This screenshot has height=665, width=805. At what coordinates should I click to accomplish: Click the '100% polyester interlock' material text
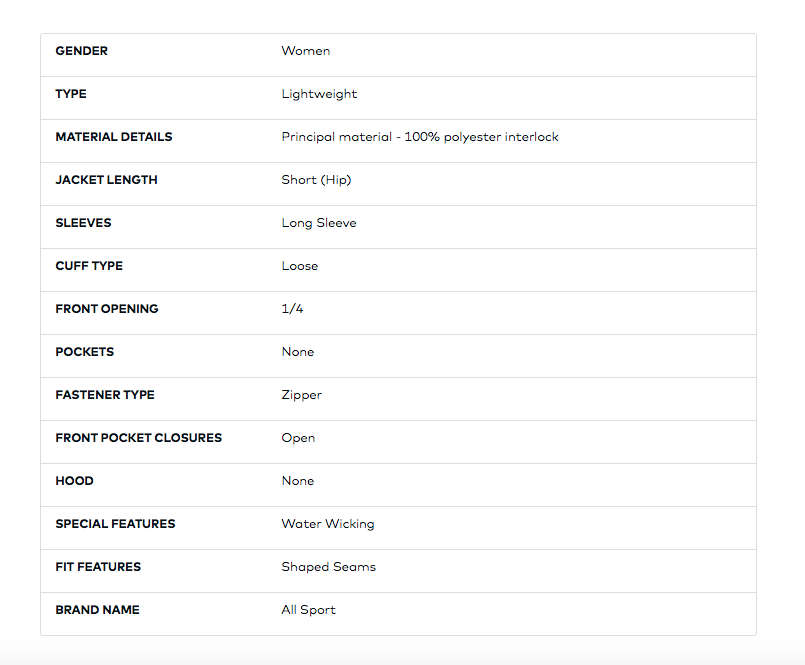point(484,137)
